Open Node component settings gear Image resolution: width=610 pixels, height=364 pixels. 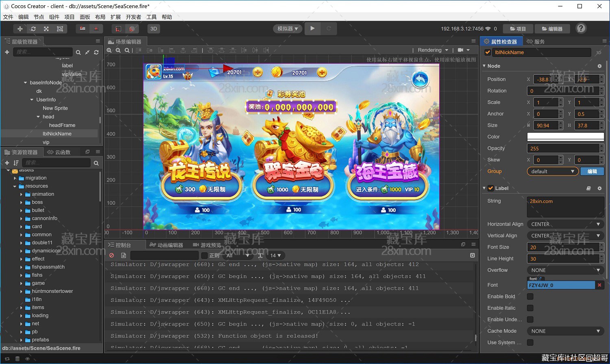(599, 66)
